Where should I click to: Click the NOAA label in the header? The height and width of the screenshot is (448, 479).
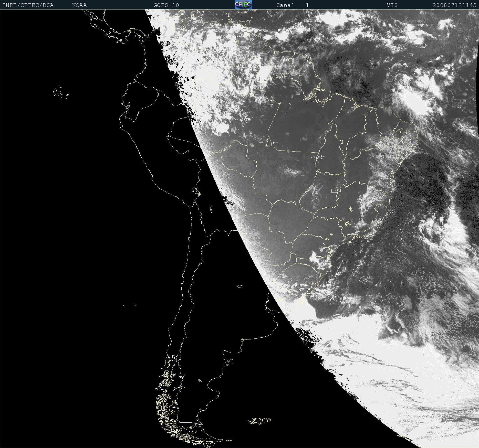[79, 5]
